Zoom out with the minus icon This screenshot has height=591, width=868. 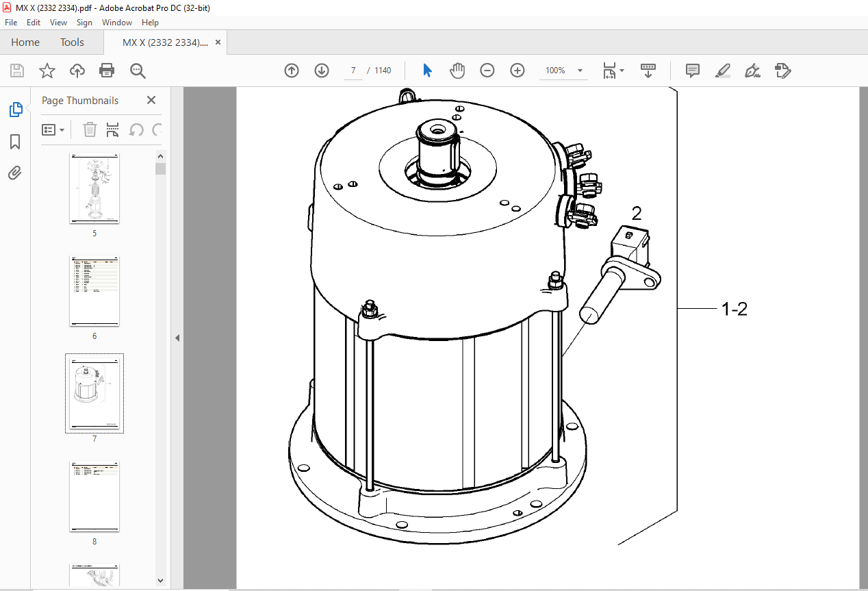pyautogui.click(x=487, y=71)
